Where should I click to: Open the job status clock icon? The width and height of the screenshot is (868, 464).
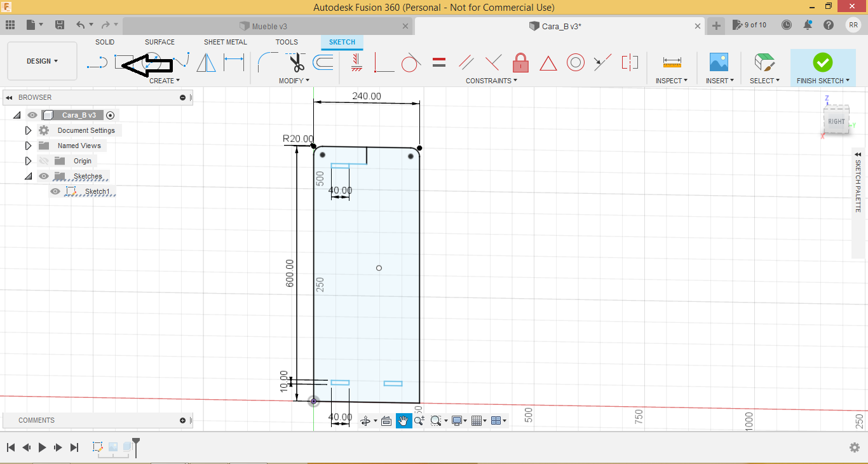[x=787, y=25]
